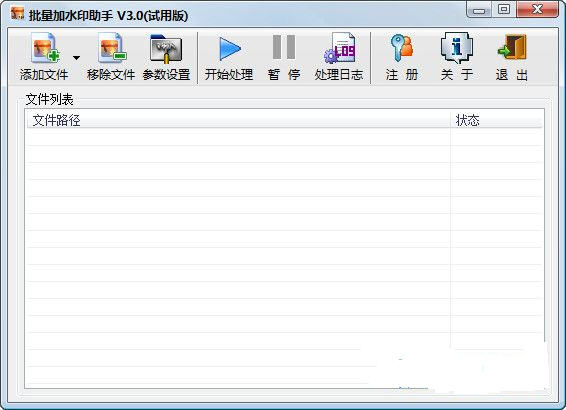The image size is (566, 410).
Task: Start processing with 开始处理 play icon
Action: coord(230,49)
